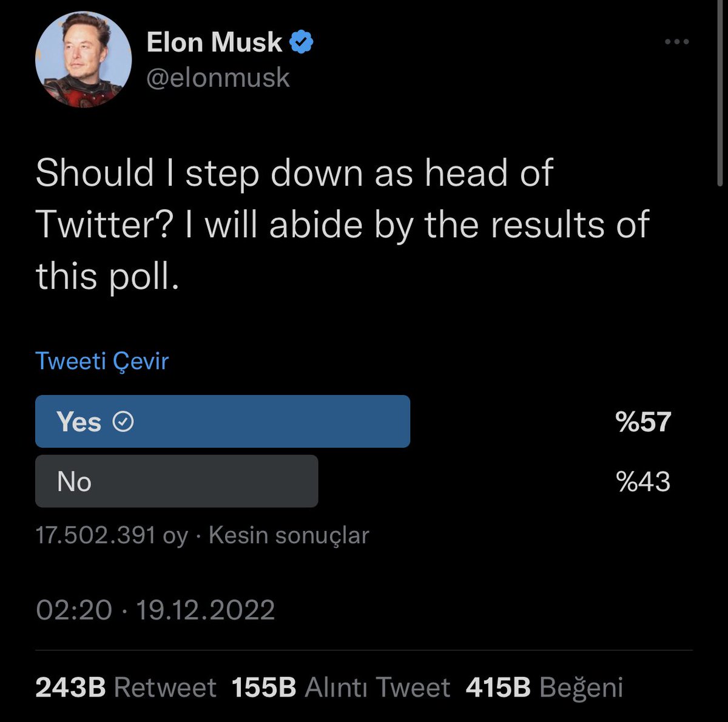Select the Yes poll option bar
Image resolution: width=728 pixels, height=722 pixels.
tap(223, 421)
